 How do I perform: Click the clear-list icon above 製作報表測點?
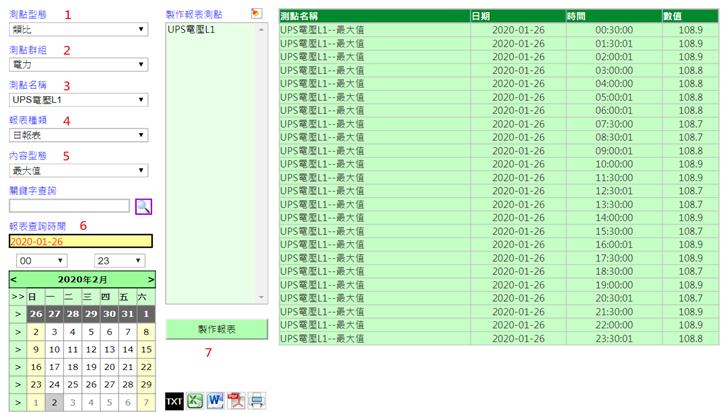tap(257, 13)
